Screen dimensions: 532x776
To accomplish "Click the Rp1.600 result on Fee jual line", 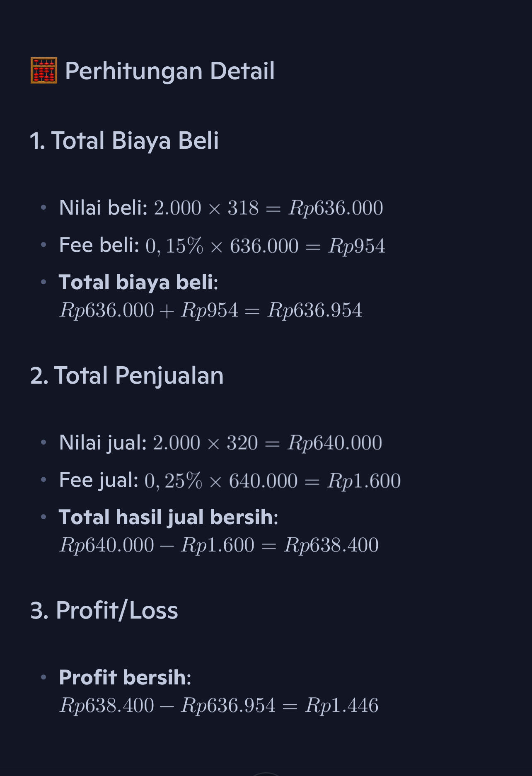I will [x=364, y=481].
